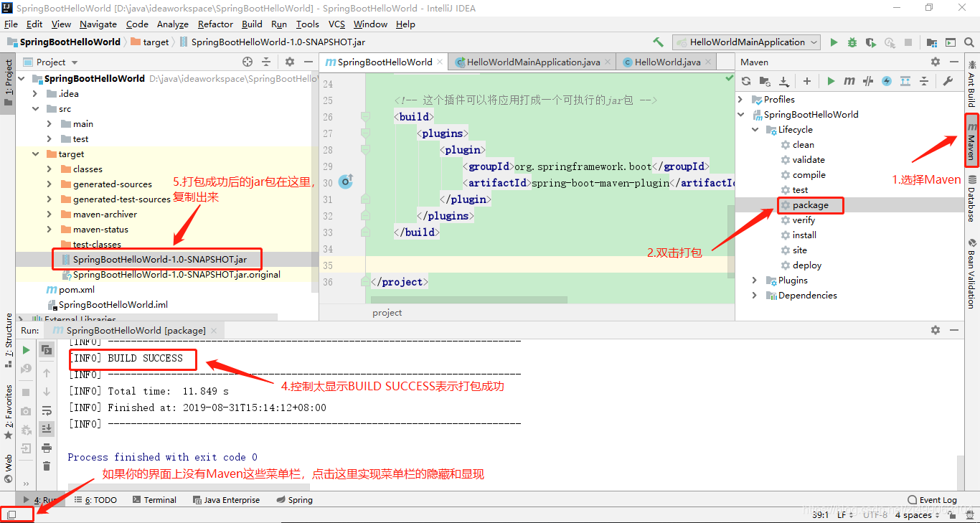980x523 pixels.
Task: Expand the classes folder
Action: click(x=50, y=169)
